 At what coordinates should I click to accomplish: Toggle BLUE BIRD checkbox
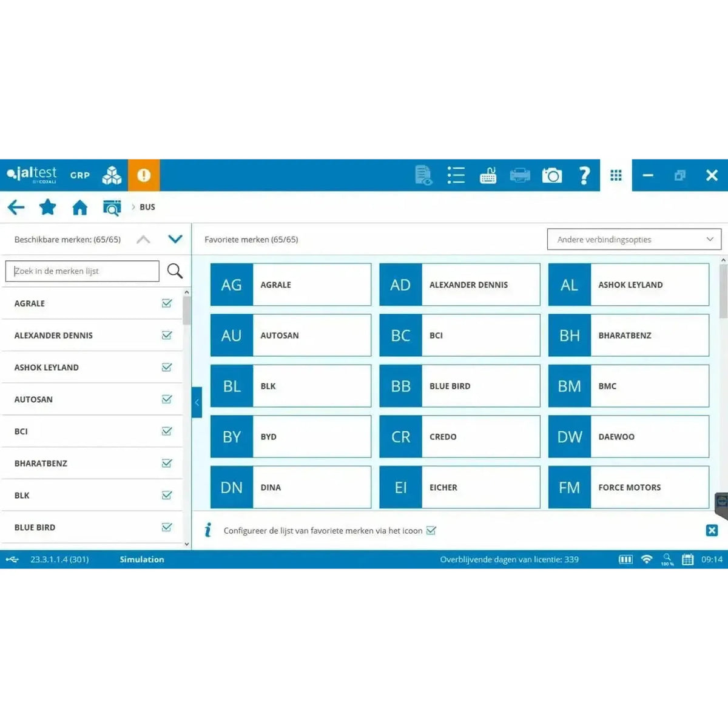[x=167, y=527]
